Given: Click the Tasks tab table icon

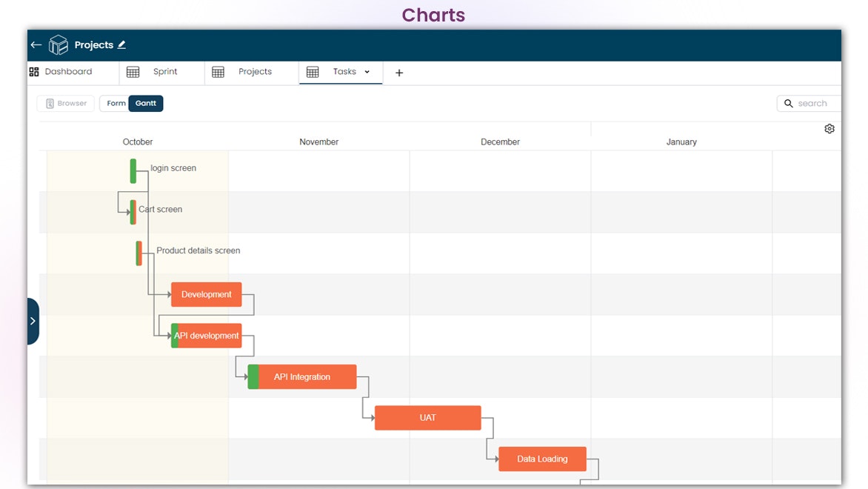Looking at the screenshot, I should (313, 72).
